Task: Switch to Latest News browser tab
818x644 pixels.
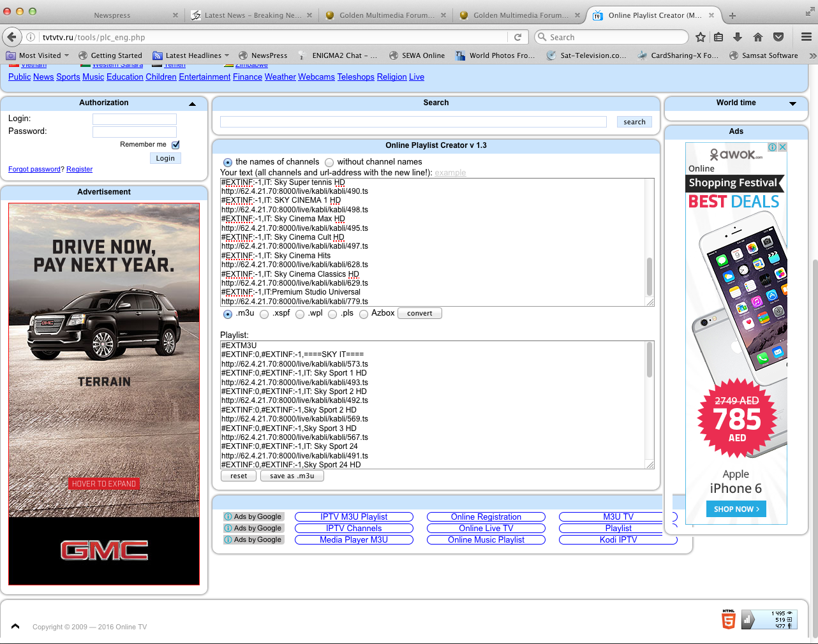Action: pyautogui.click(x=252, y=15)
